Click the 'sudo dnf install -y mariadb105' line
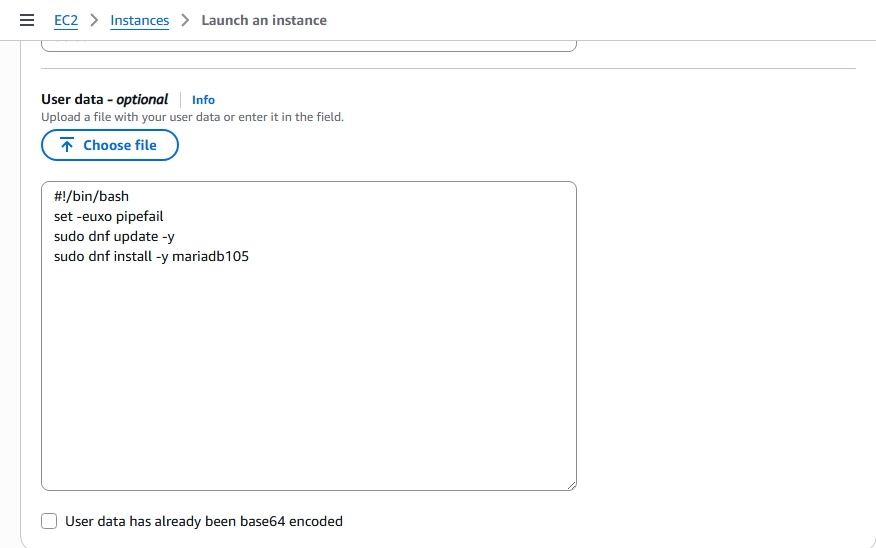This screenshot has width=876, height=548. point(152,256)
